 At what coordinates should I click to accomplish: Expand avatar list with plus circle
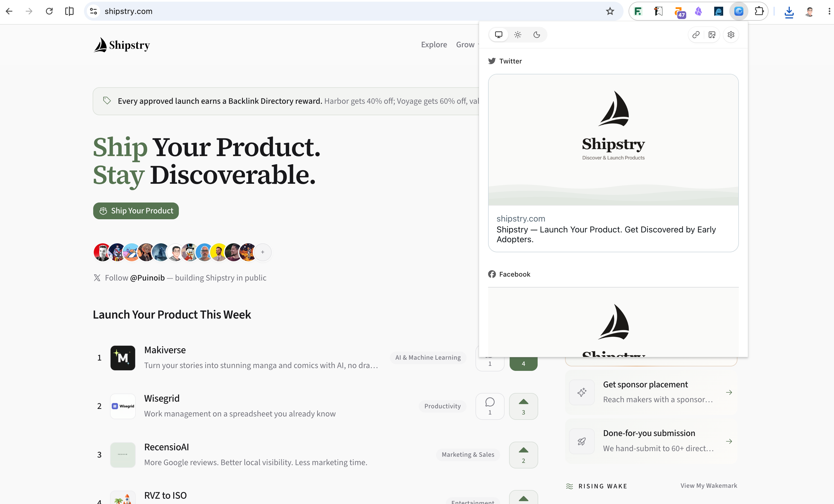[x=263, y=252]
